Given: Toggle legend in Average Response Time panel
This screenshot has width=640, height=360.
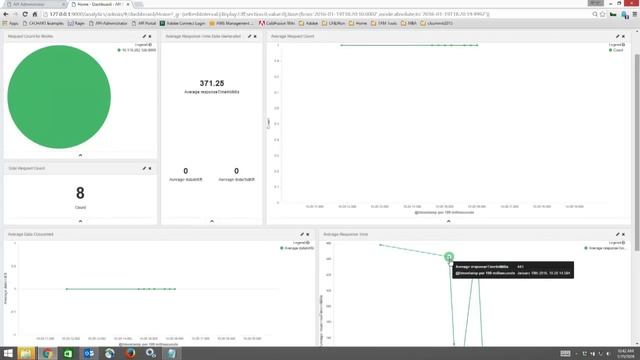Looking at the screenshot, I should 617,243.
